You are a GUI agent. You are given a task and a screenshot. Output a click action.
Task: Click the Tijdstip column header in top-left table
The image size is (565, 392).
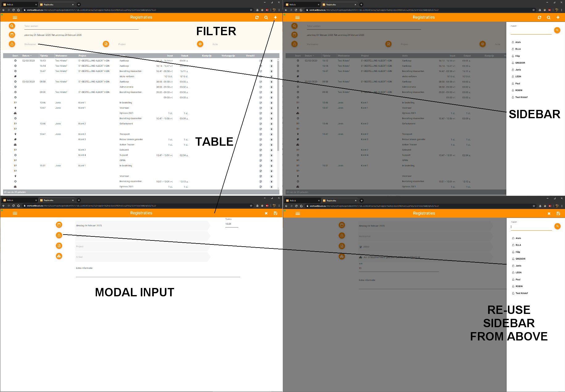44,56
